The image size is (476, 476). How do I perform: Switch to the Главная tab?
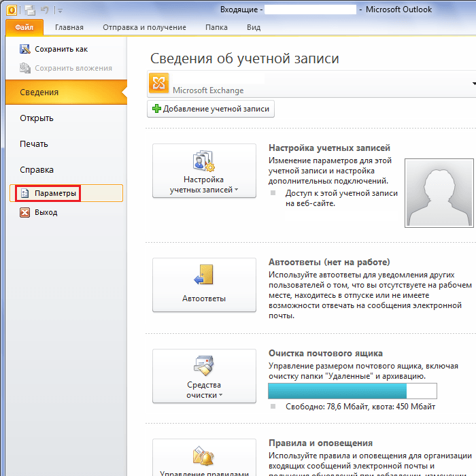69,27
